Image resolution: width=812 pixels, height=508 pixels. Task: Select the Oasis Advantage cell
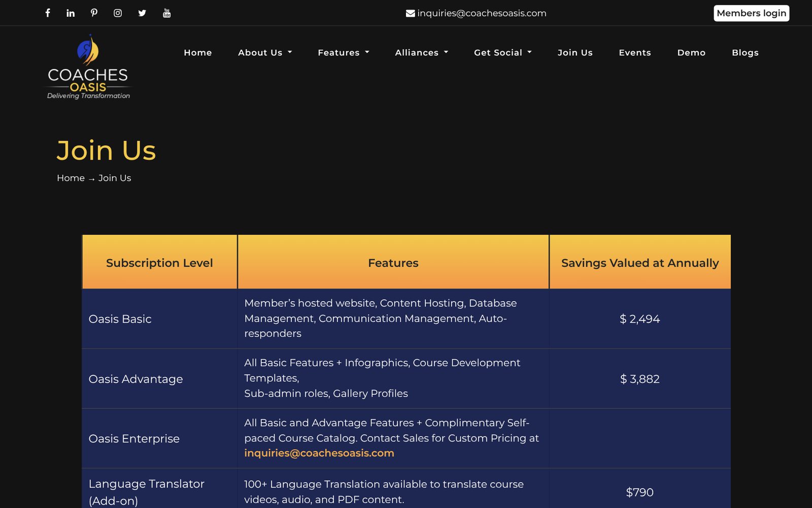(x=159, y=378)
